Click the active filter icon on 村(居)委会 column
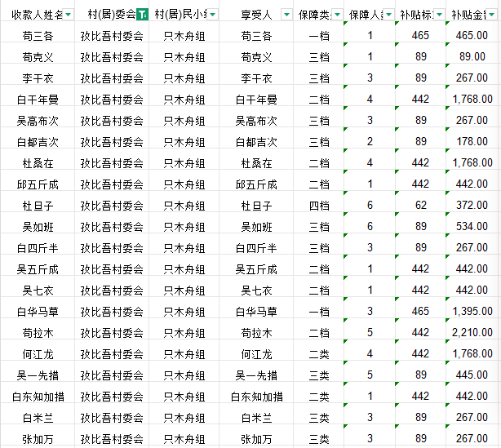 pos(144,15)
